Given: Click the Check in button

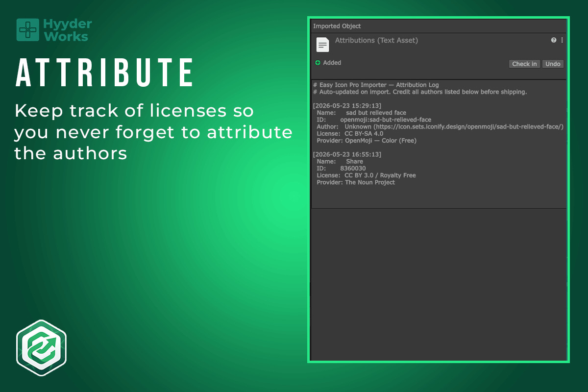Looking at the screenshot, I should (x=524, y=64).
